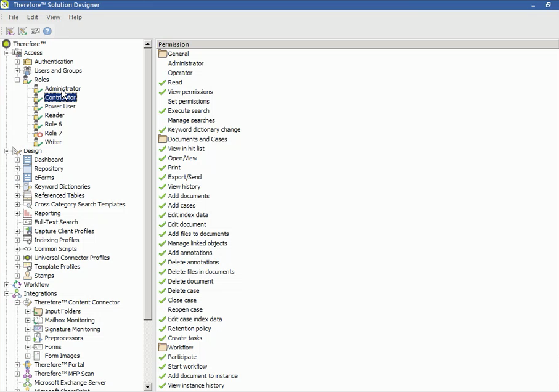This screenshot has width=559, height=392.
Task: Expand the Authentication tree node
Action: 18,61
